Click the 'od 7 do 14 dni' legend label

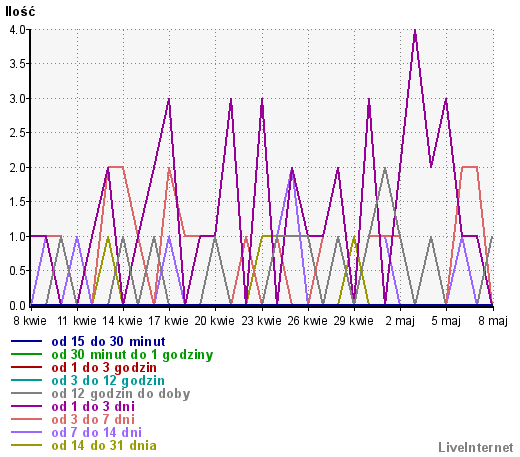96,433
